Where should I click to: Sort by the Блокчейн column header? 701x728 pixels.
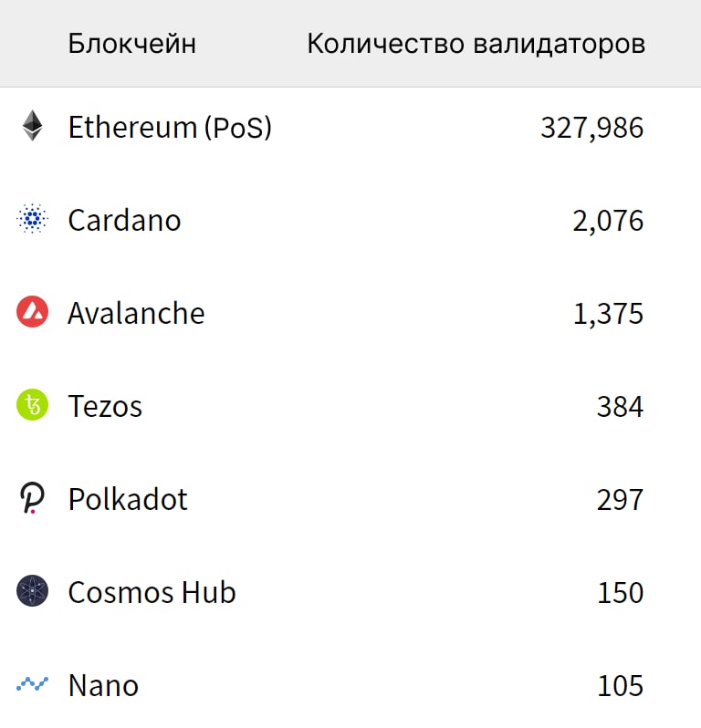(131, 44)
